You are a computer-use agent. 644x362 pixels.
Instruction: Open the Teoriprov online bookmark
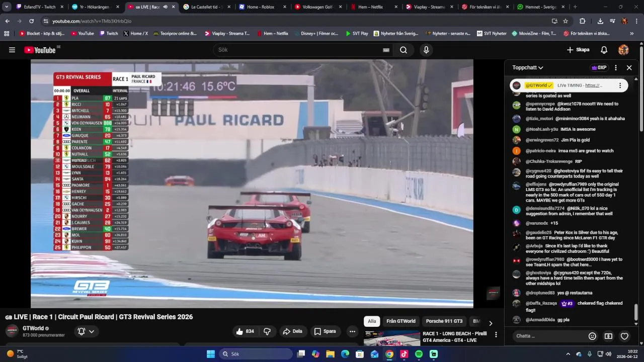coord(175,34)
